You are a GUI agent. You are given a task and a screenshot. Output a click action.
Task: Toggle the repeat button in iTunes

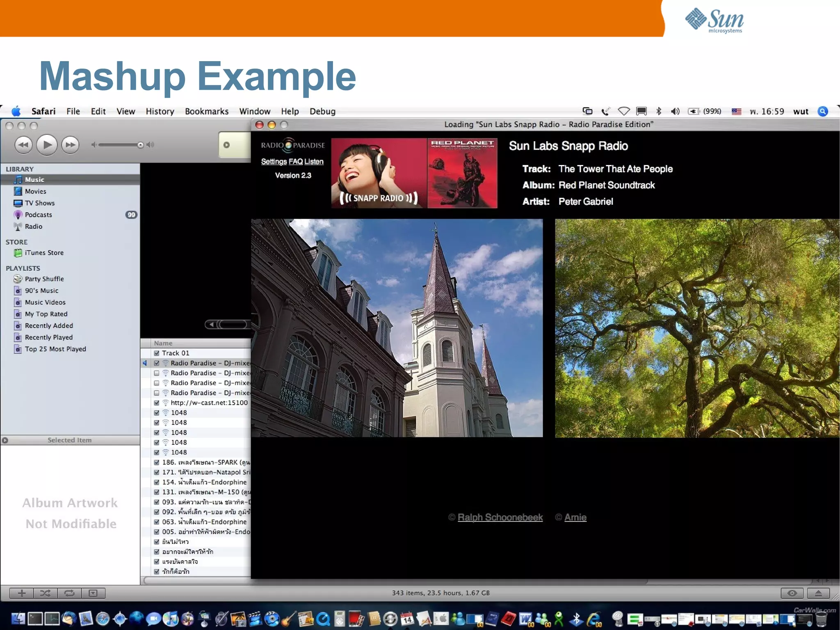(69, 593)
